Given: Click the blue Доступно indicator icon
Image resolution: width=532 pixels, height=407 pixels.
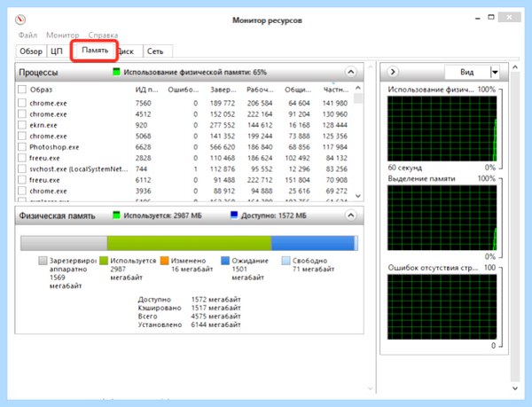Looking at the screenshot, I should click(x=234, y=215).
